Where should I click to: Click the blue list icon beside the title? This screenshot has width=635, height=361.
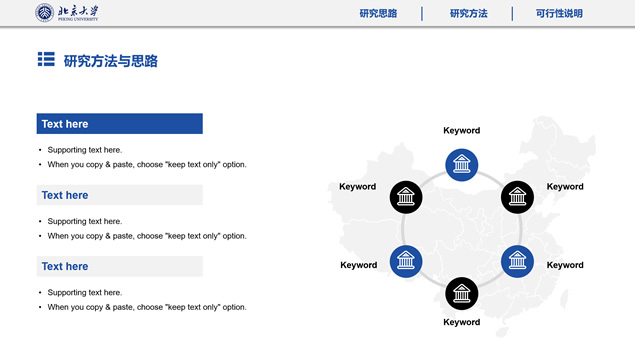pyautogui.click(x=46, y=59)
